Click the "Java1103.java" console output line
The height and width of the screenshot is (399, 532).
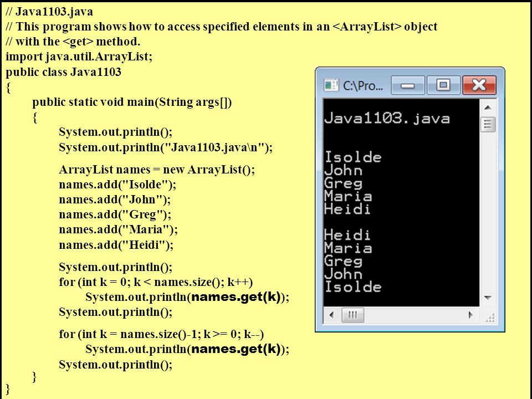pyautogui.click(x=387, y=119)
